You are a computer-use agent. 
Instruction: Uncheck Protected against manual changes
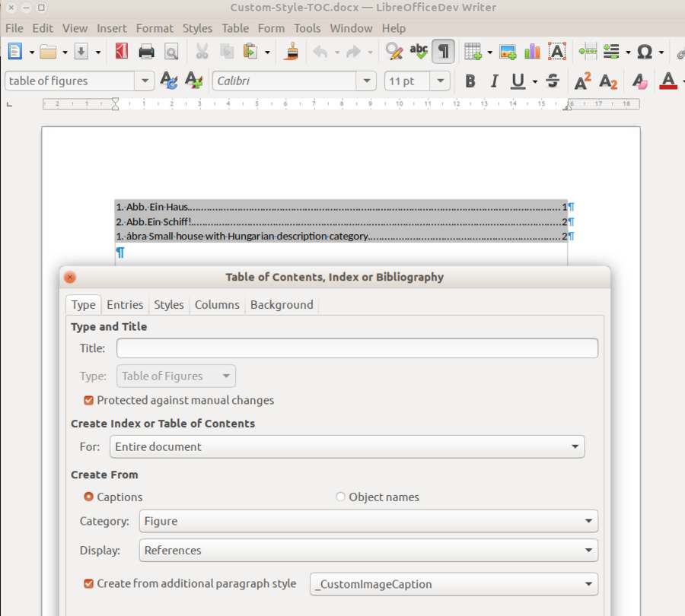89,400
